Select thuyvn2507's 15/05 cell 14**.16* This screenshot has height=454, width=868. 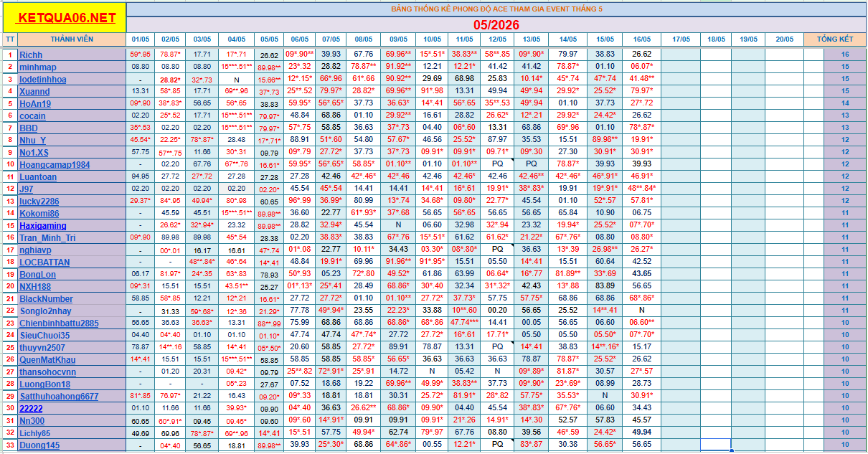tap(605, 347)
